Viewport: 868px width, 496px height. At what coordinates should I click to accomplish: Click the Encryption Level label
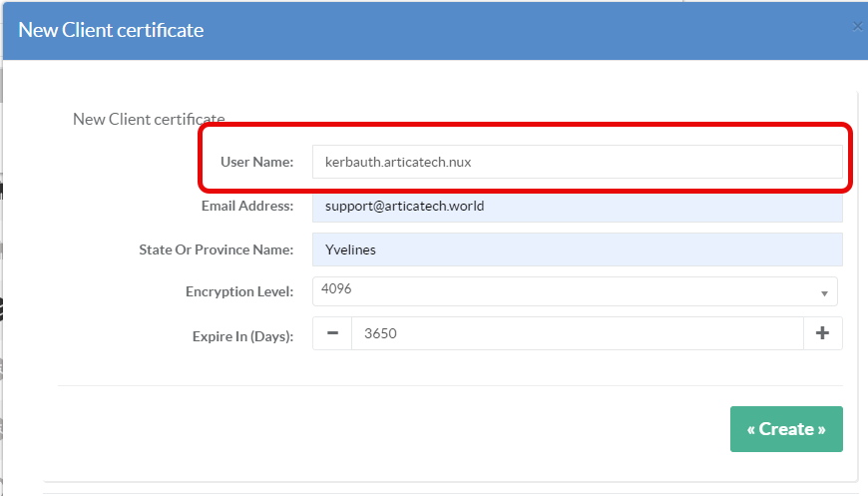click(239, 291)
